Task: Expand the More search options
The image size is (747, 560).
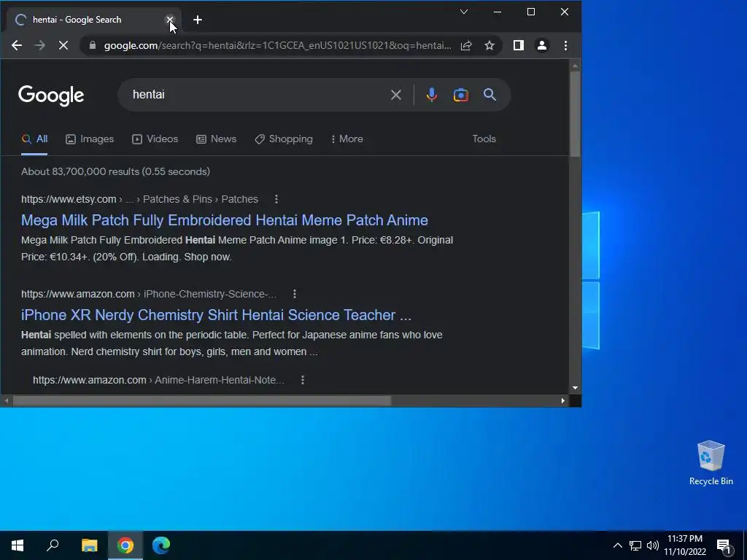Action: 347,139
